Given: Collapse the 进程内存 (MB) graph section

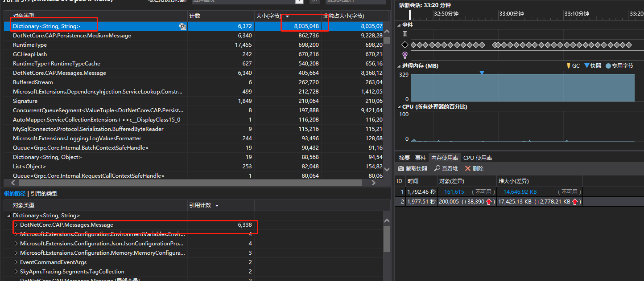Looking at the screenshot, I should pyautogui.click(x=399, y=66).
